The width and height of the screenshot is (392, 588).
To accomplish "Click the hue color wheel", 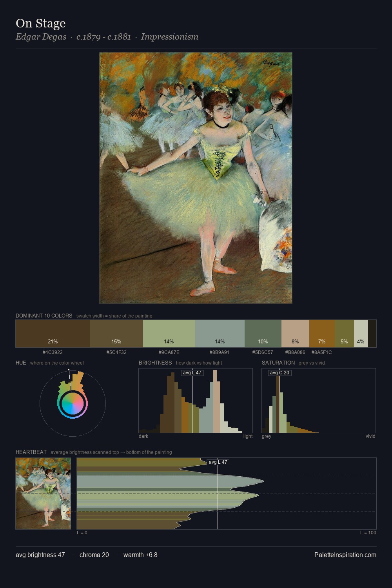I will (73, 403).
